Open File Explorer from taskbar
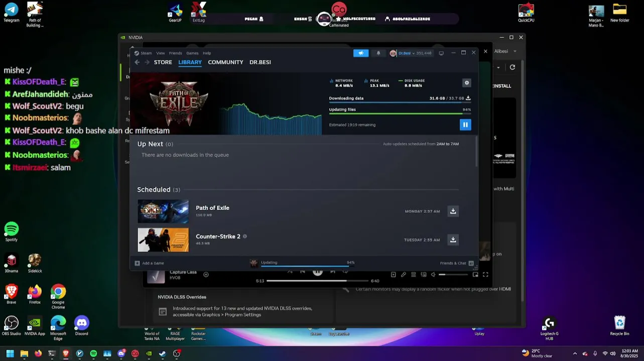Screen dimensions: 644x361 pyautogui.click(x=24, y=353)
